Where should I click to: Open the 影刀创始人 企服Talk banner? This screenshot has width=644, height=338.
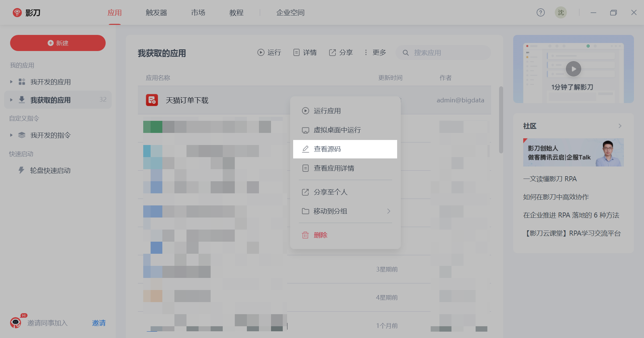tap(574, 152)
